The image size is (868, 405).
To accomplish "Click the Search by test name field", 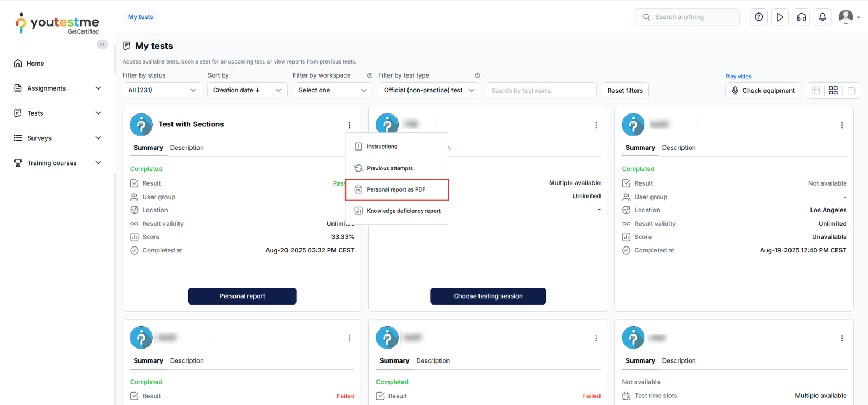I will click(540, 91).
